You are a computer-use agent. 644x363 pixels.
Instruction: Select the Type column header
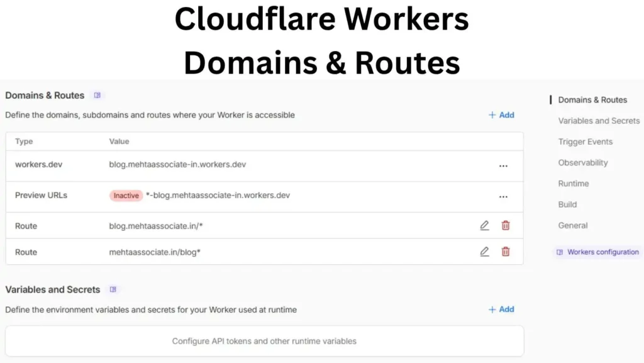tap(23, 141)
